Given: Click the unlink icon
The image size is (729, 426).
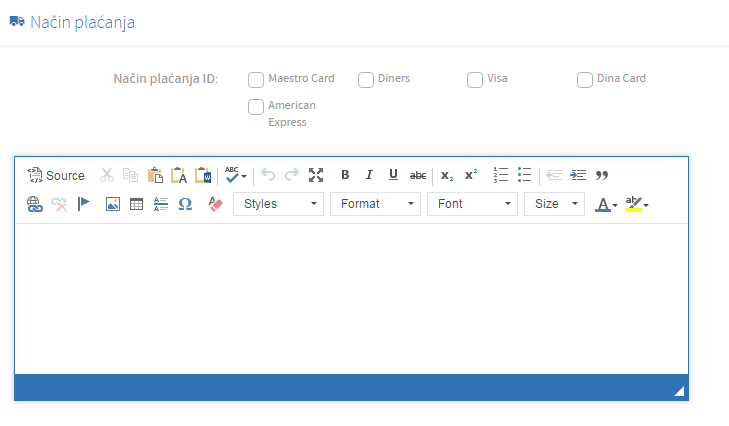Looking at the screenshot, I should coord(59,204).
